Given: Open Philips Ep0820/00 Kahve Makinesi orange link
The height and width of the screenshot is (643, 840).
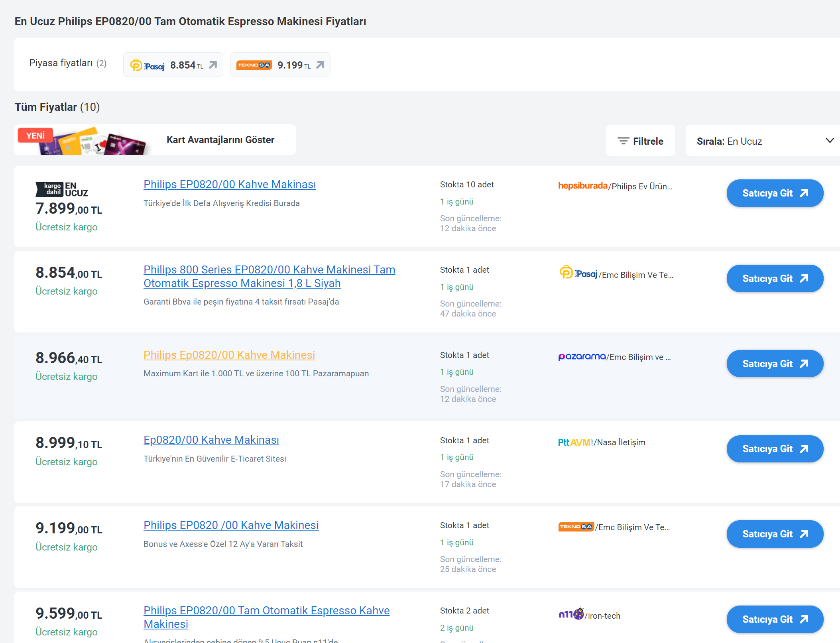Looking at the screenshot, I should pyautogui.click(x=229, y=355).
